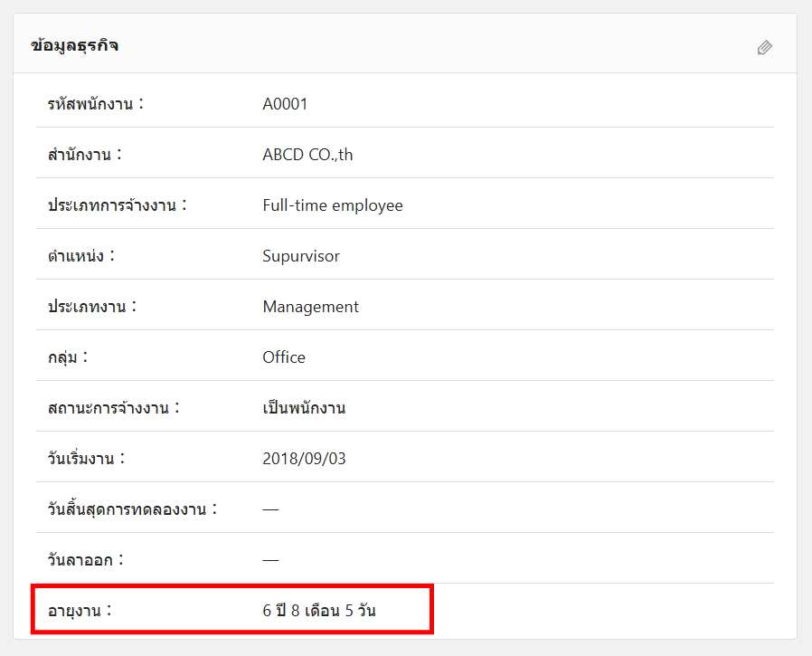This screenshot has width=812, height=656.
Task: Click the สำนักงาน label
Action: pyautogui.click(x=84, y=155)
